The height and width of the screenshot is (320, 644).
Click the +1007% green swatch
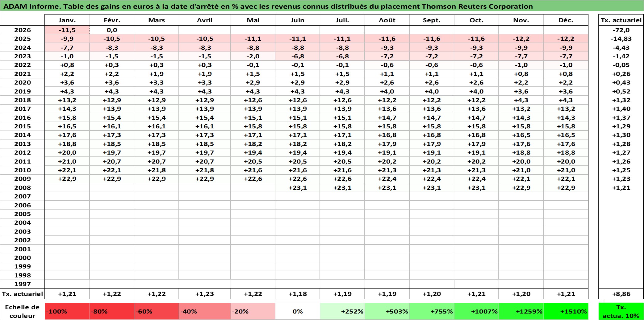click(x=476, y=311)
